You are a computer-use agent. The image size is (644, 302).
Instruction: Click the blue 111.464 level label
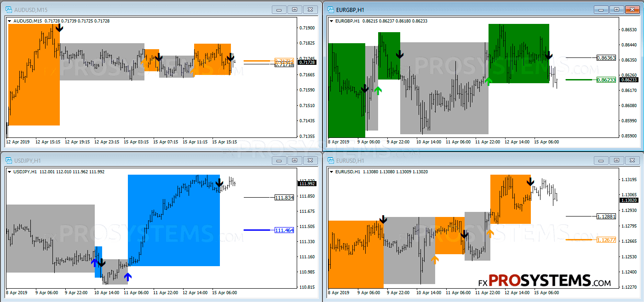tap(284, 230)
